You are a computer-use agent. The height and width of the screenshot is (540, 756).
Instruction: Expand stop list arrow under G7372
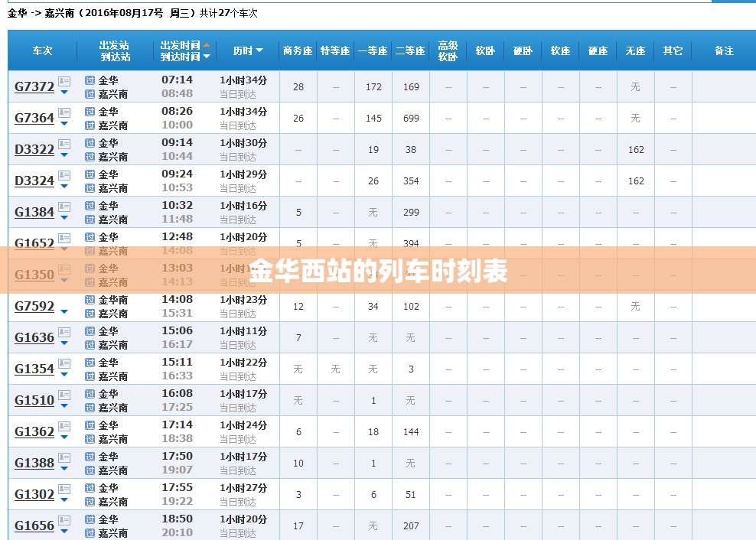pos(64,92)
